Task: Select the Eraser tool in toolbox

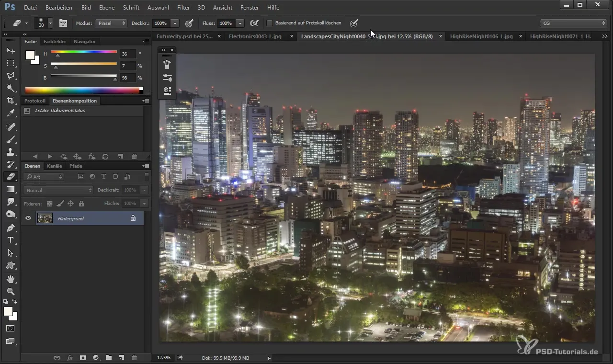Action: point(11,177)
